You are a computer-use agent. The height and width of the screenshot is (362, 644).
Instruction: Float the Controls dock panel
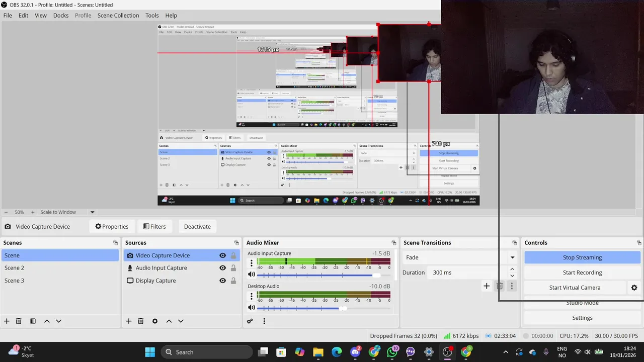pyautogui.click(x=639, y=243)
